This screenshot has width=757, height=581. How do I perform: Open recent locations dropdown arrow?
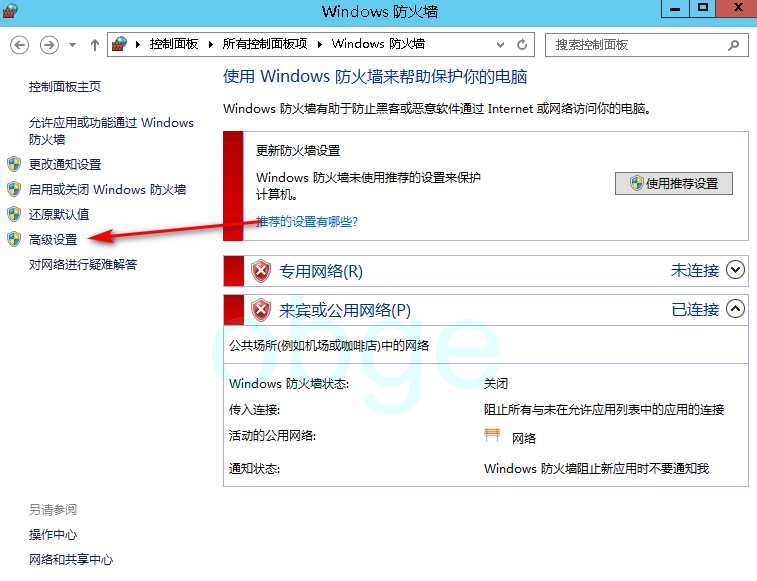[x=72, y=45]
